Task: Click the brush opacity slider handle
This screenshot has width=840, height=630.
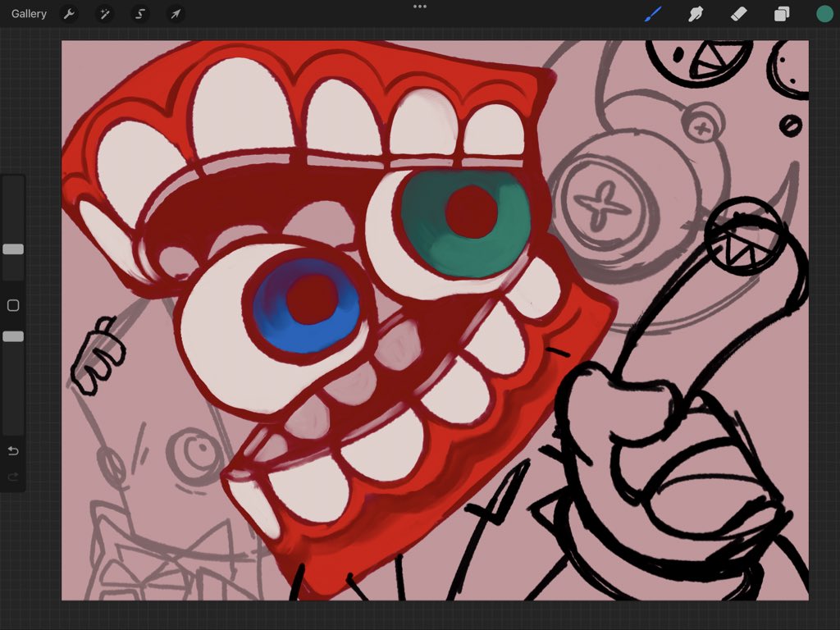Action: 13,336
